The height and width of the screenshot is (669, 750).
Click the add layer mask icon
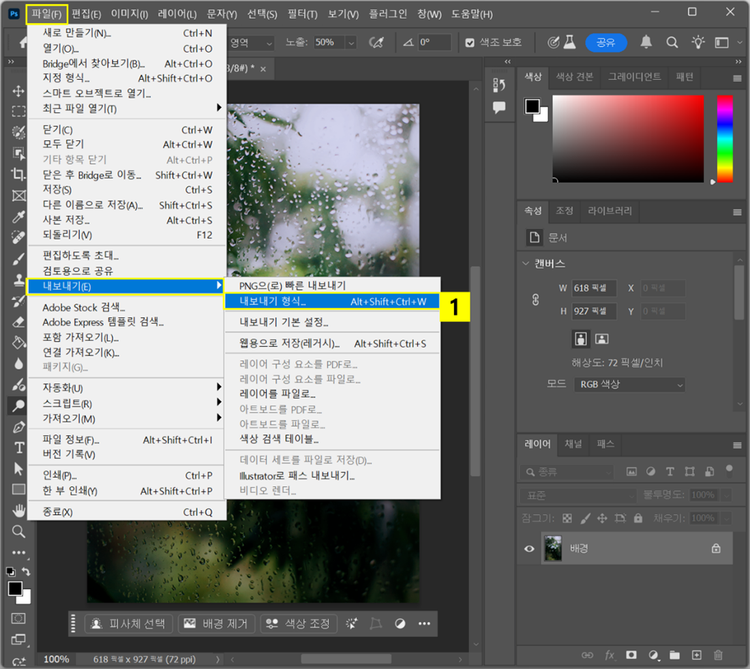coord(631,655)
